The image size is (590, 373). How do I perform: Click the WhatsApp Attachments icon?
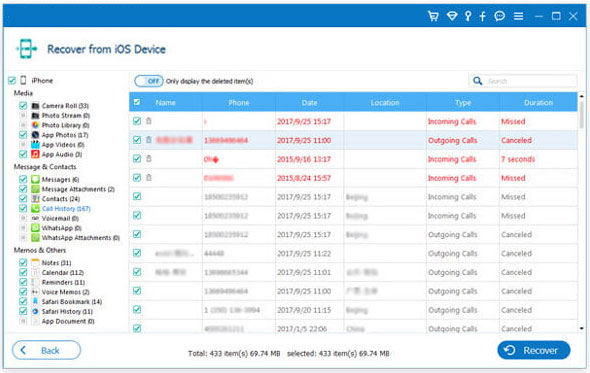point(35,238)
